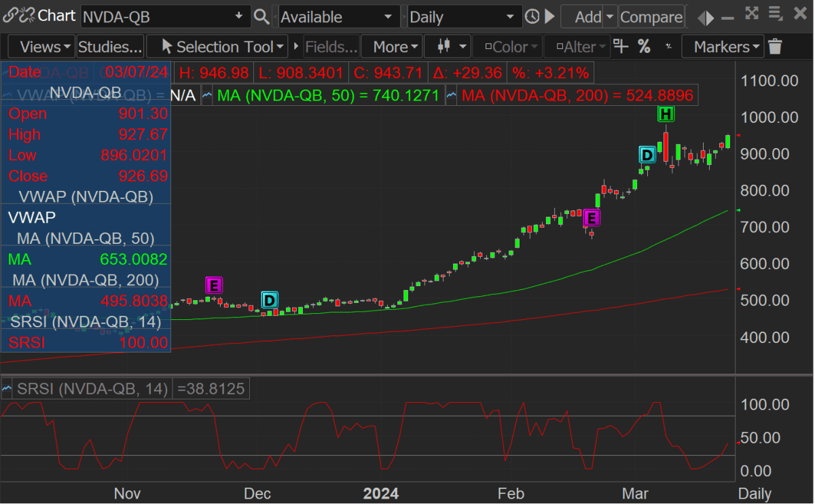Click the Close 926.69 row in data panel
This screenshot has height=504, width=815.
click(87, 176)
